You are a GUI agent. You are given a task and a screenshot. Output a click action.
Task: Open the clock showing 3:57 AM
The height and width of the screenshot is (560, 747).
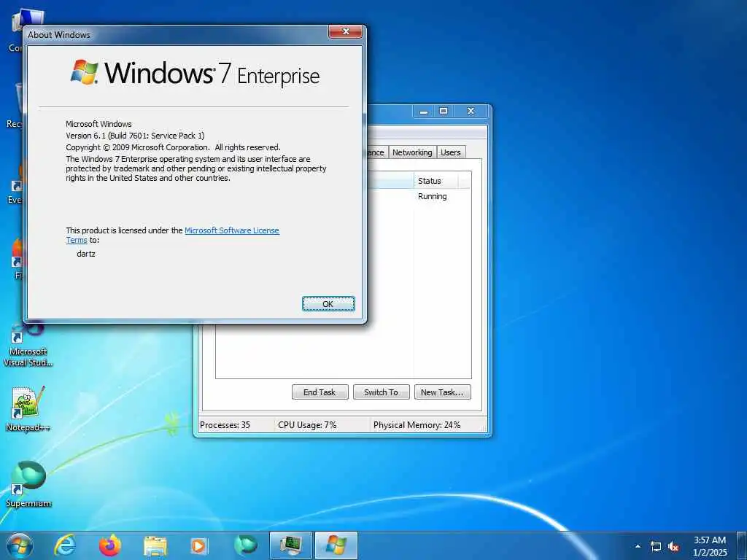click(710, 546)
